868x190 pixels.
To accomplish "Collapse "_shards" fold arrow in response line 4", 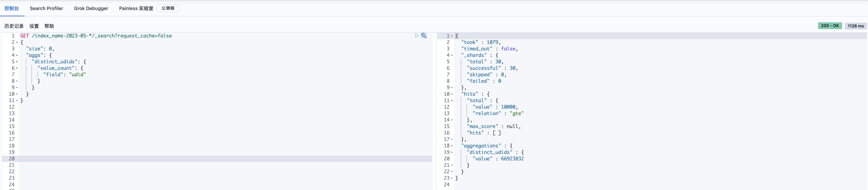I will (x=452, y=55).
